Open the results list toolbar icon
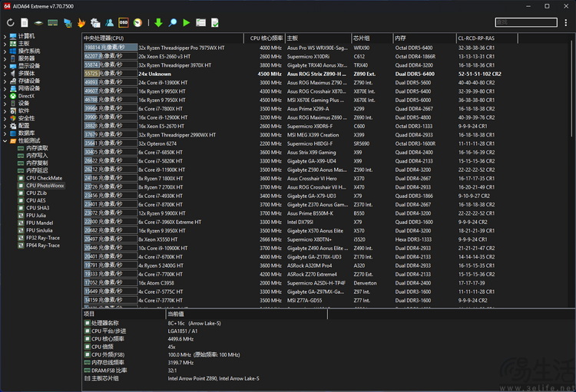Image resolution: width=576 pixels, height=392 pixels. coord(200,23)
